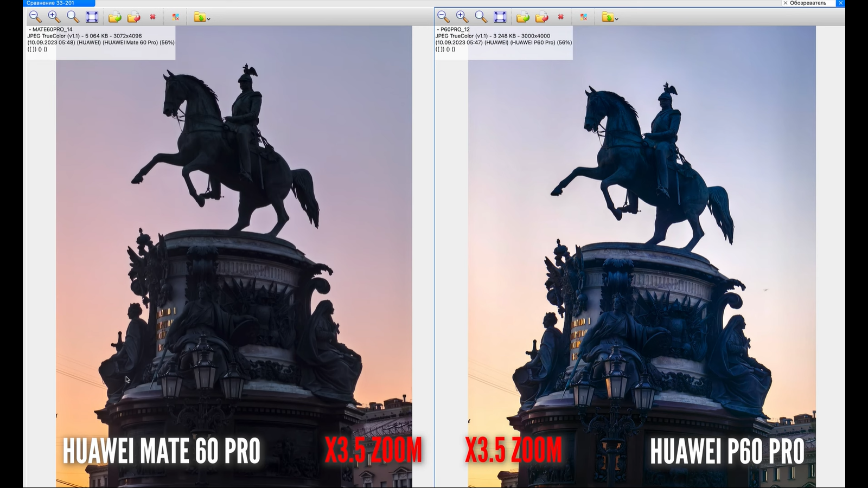Viewport: 868px width, 488px height.
Task: Delete MATE60PRO_14 with the red X icon
Action: [153, 17]
